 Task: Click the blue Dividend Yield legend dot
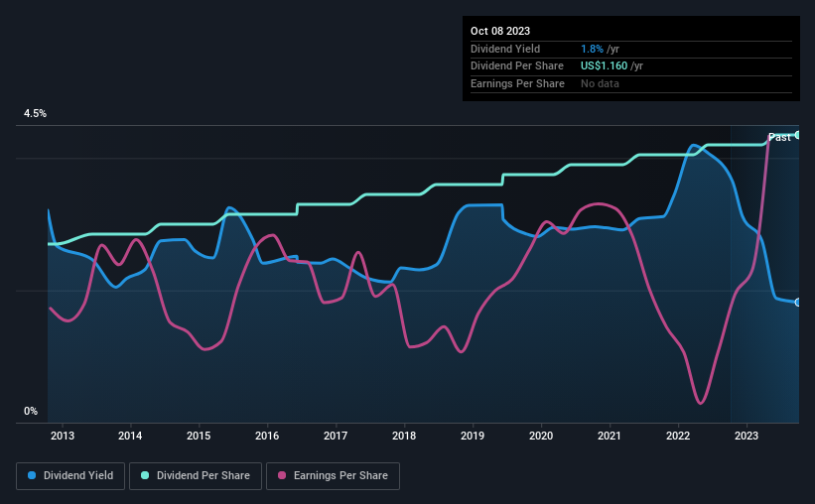click(32, 475)
